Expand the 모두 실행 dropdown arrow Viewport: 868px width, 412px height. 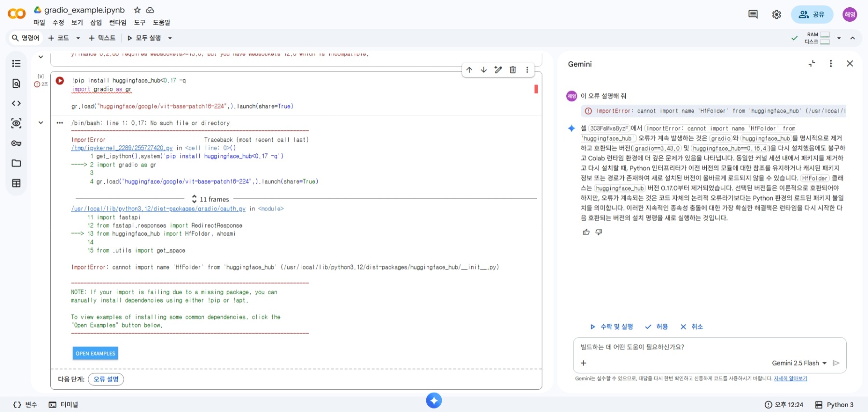pyautogui.click(x=170, y=38)
